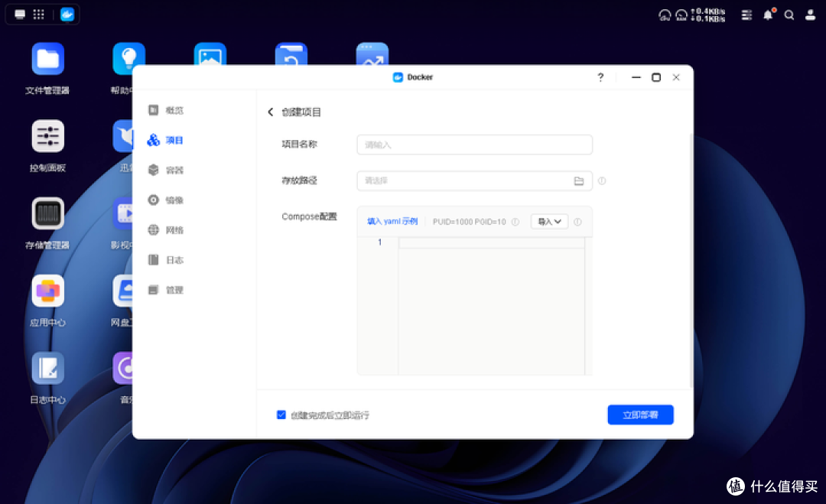Open the 日志中心 desktop icon
Image resolution: width=826 pixels, height=504 pixels.
pos(47,368)
